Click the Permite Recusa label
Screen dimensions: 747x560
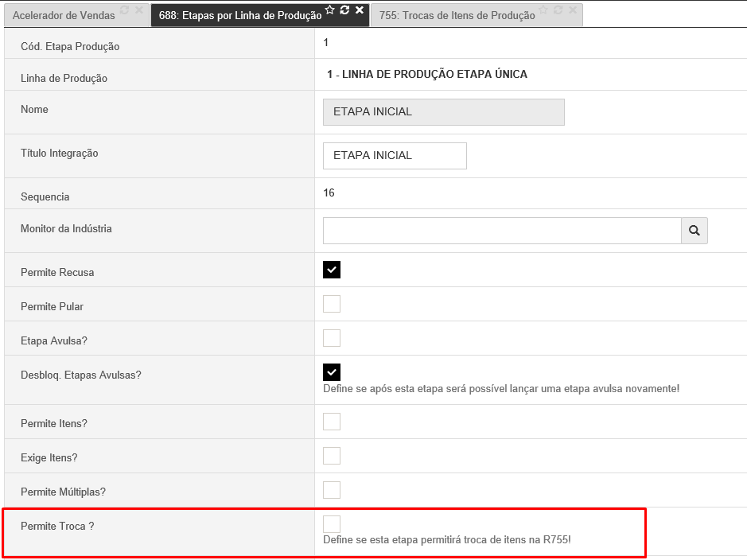(57, 272)
